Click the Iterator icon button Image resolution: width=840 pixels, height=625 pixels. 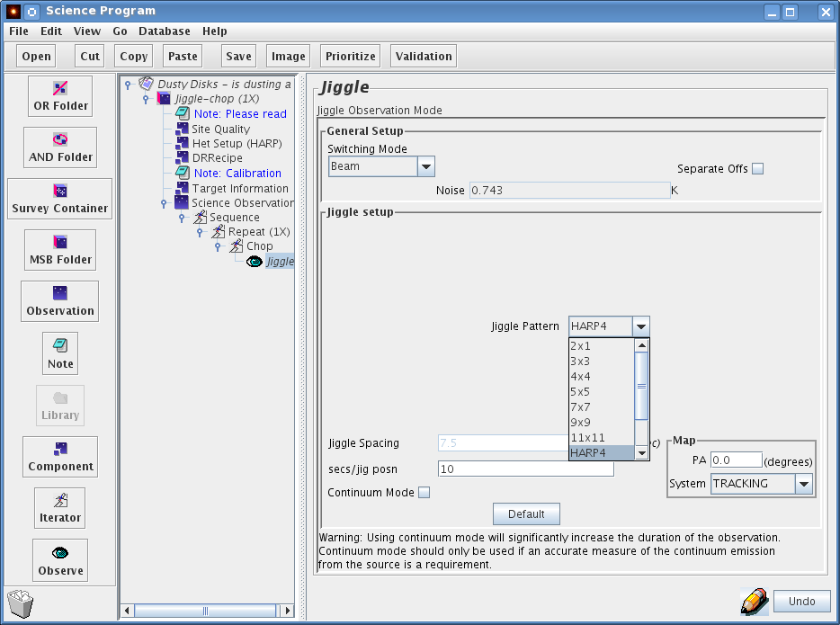click(60, 508)
